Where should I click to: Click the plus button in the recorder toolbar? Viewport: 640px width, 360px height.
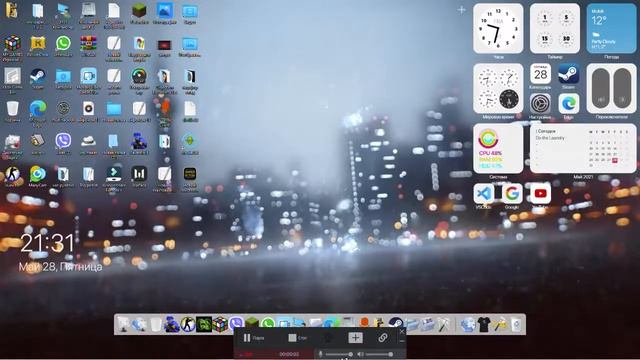pos(356,338)
